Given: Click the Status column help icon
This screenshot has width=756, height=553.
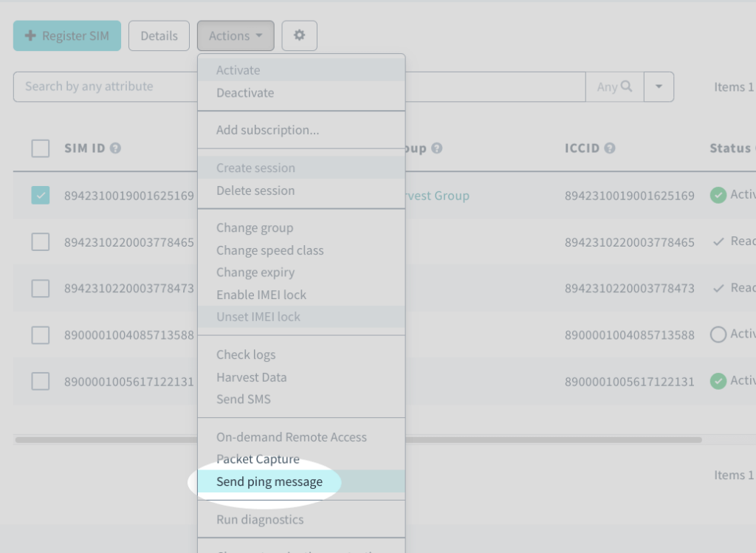Looking at the screenshot, I should click(x=752, y=148).
